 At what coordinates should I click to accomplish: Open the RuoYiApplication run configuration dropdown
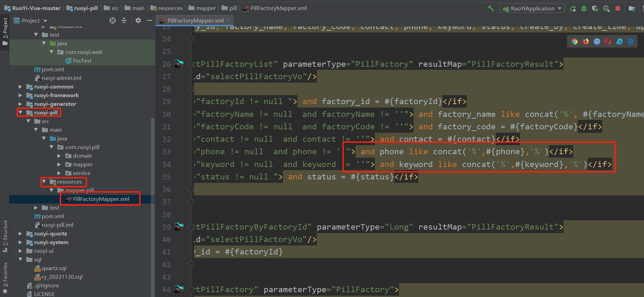tap(532, 8)
